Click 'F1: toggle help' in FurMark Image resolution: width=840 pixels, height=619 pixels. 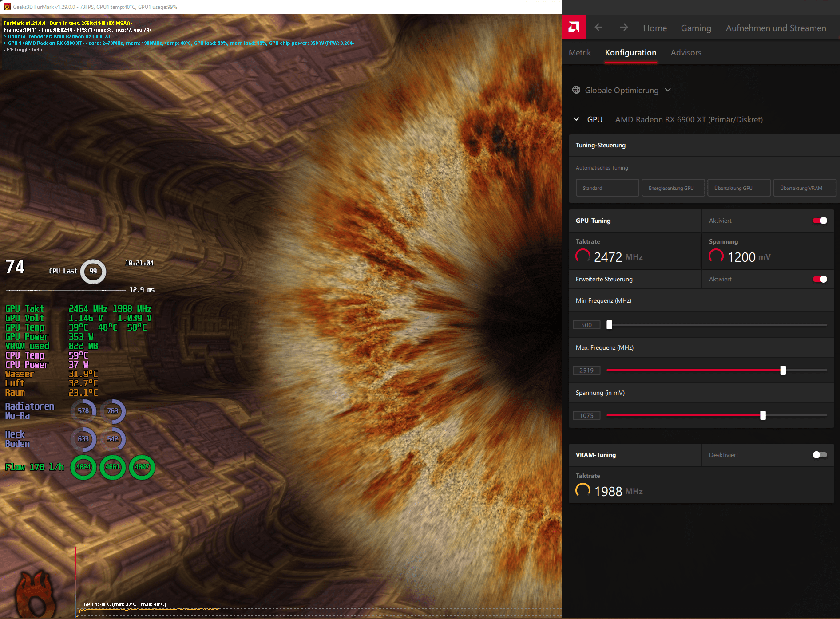pos(24,50)
